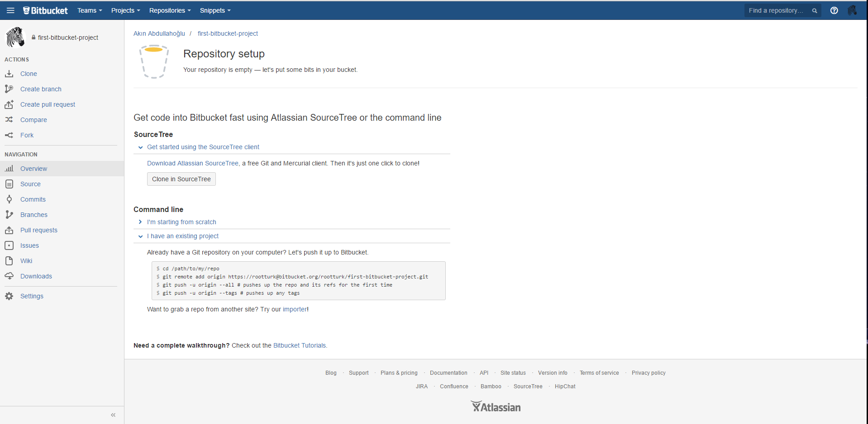
Task: Open API footer link
Action: (x=484, y=373)
